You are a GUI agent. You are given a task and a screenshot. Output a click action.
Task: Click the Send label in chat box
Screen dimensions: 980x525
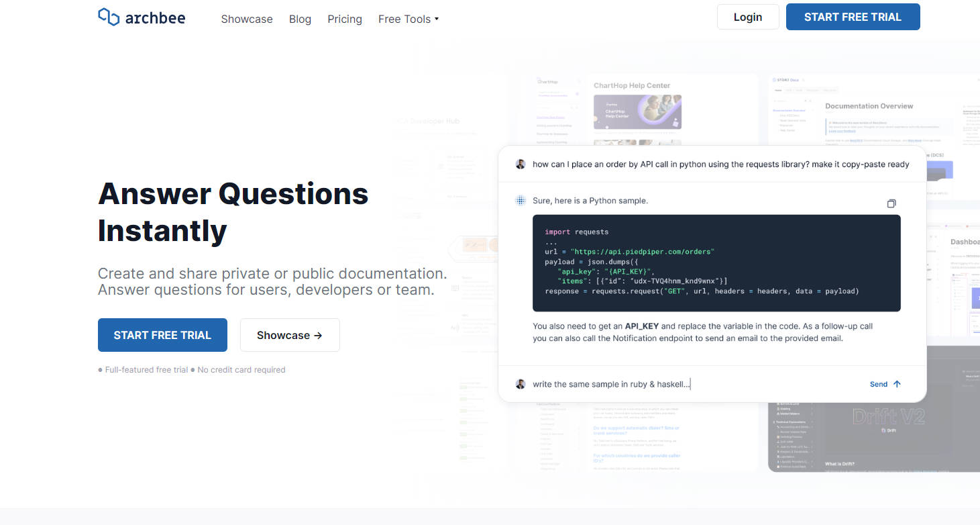tap(878, 384)
